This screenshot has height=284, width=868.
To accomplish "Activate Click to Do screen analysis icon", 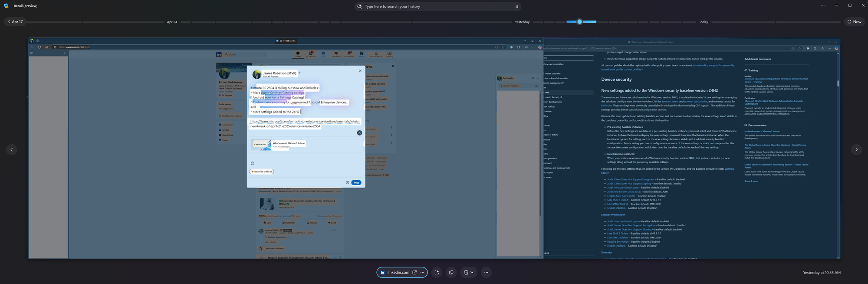I will 437,272.
